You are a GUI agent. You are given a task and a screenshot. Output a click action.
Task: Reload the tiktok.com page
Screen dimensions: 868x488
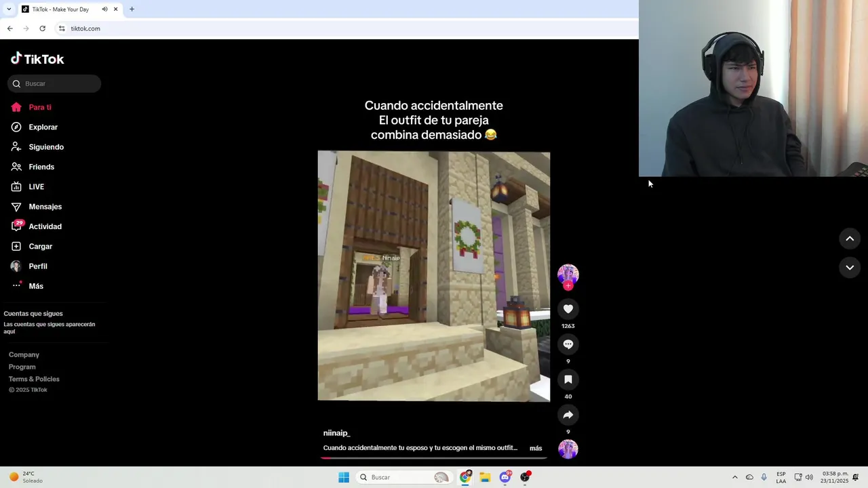pyautogui.click(x=42, y=28)
